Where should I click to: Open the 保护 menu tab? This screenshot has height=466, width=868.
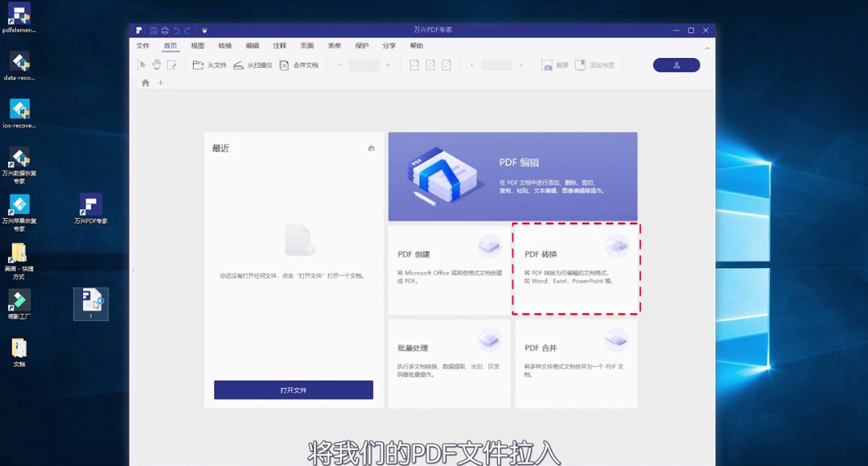point(361,46)
